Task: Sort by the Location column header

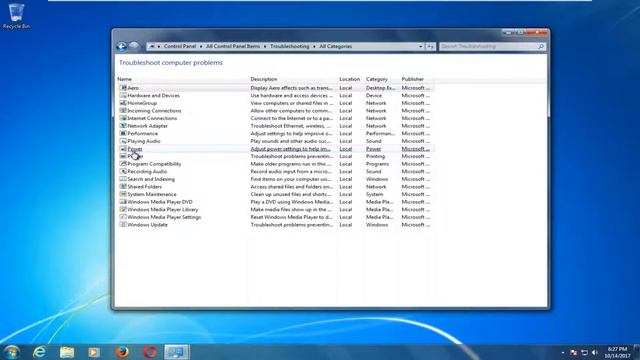Action: [351, 79]
